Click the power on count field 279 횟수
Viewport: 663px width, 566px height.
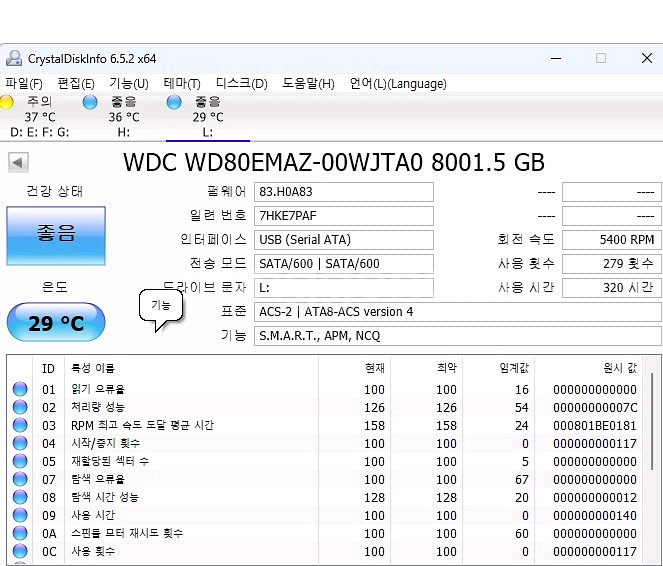click(x=611, y=264)
